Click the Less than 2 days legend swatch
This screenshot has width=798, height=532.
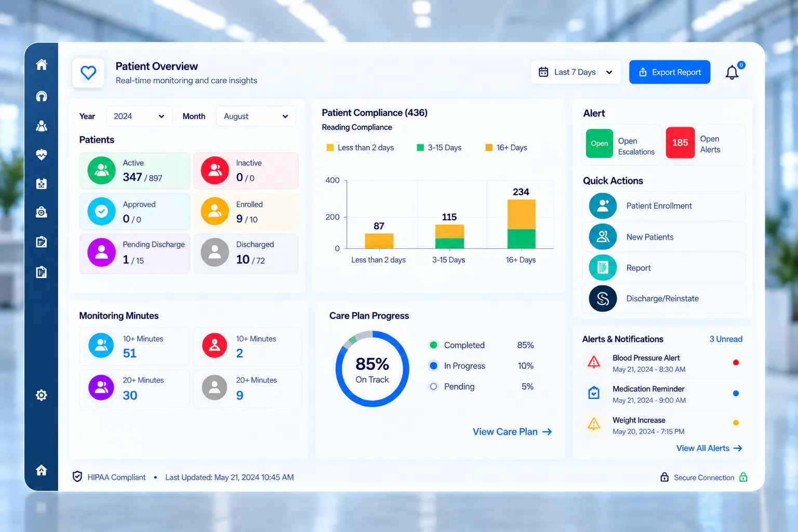[x=330, y=148]
